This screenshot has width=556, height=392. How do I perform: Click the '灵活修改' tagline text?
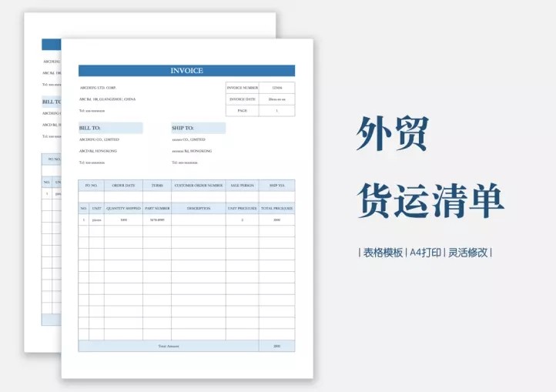[x=467, y=253]
